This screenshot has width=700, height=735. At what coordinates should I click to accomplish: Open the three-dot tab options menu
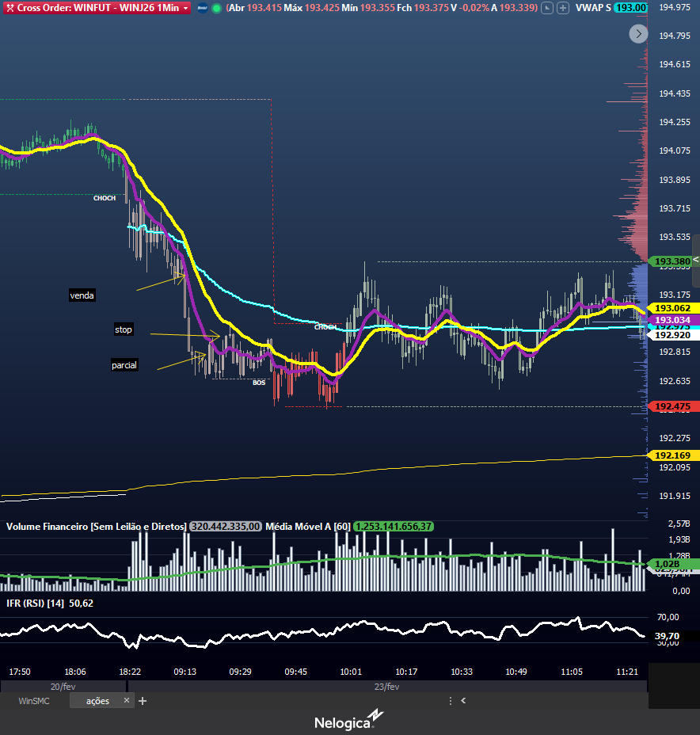(451, 701)
